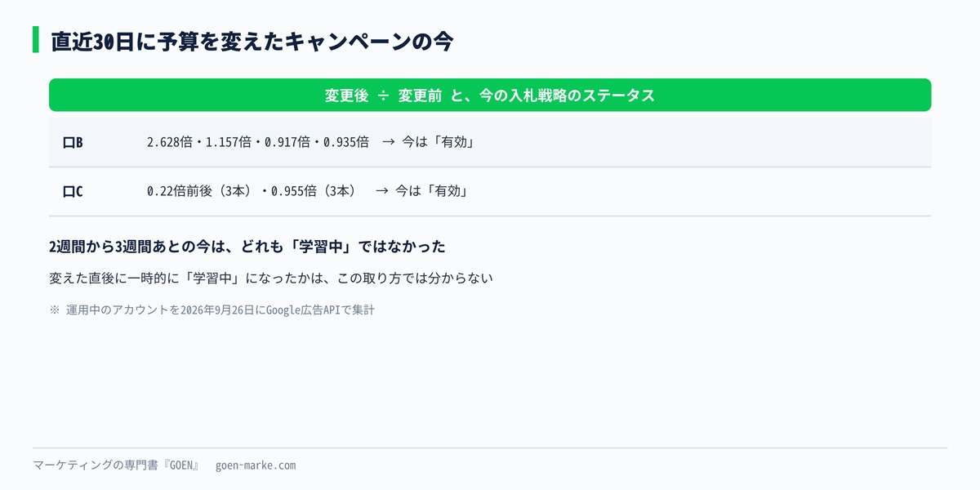This screenshot has height=490, width=980.
Task: Click the bold line 2週間から3週間あとの今は、どれも「学習中」ではなかった
Action: pos(247,246)
